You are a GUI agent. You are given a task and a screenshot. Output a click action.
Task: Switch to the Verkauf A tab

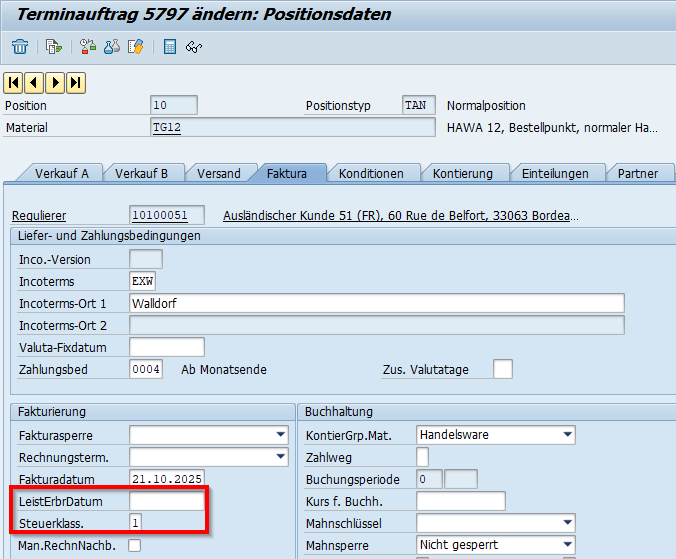(x=62, y=173)
